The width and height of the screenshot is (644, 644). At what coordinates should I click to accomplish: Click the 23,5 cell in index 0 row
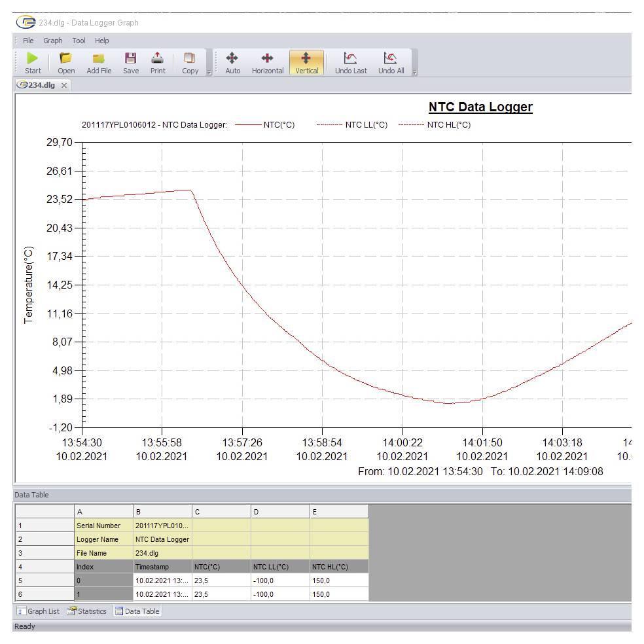tap(221, 581)
